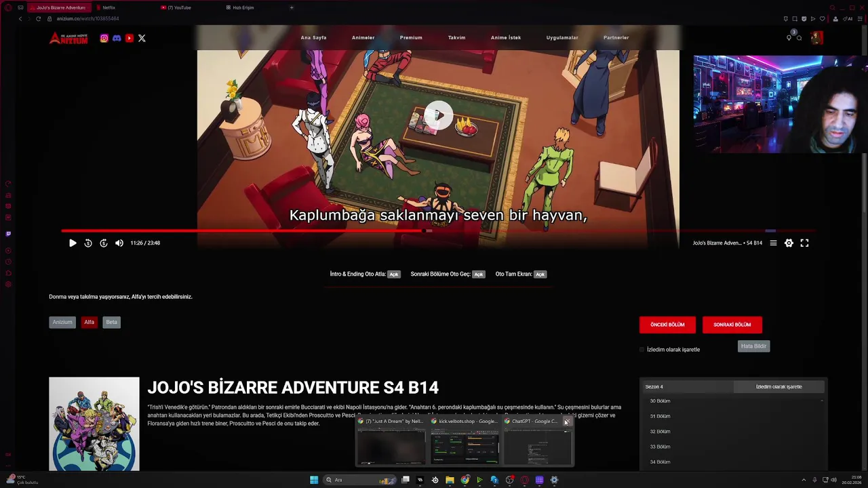Viewport: 868px width, 488px height.
Task: Open the Windows Start button
Action: coord(314,480)
